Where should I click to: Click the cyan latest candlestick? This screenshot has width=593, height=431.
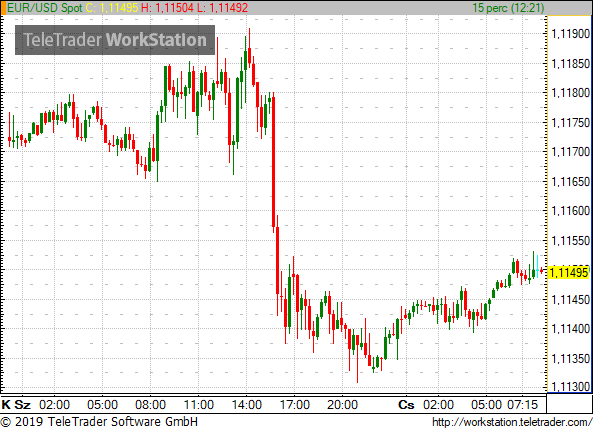pos(537,267)
